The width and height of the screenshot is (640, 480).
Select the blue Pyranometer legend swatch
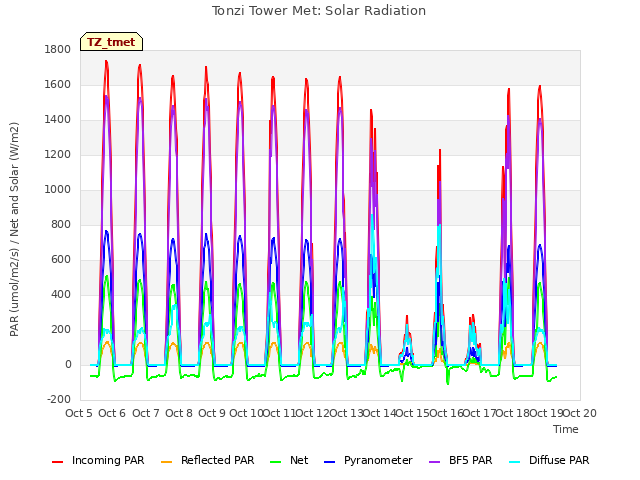[329, 461]
